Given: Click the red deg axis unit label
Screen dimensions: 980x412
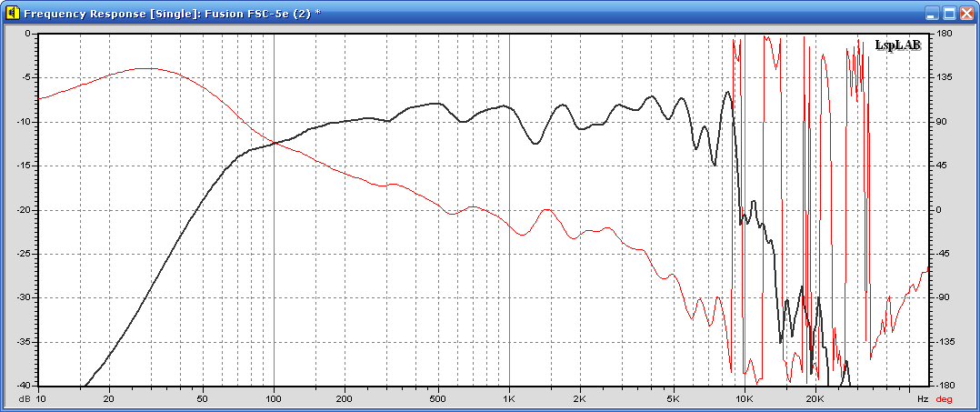Looking at the screenshot, I should 945,398.
